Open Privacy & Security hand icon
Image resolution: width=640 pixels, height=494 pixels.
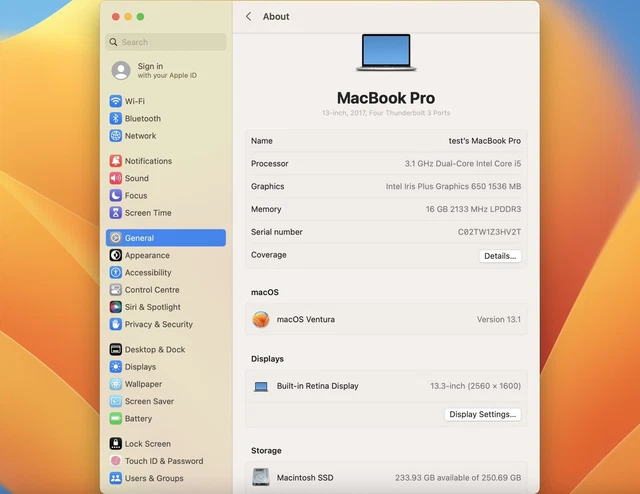tap(116, 324)
